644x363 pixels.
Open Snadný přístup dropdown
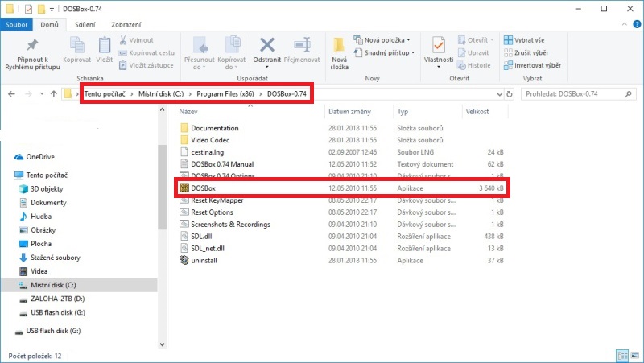click(x=385, y=52)
